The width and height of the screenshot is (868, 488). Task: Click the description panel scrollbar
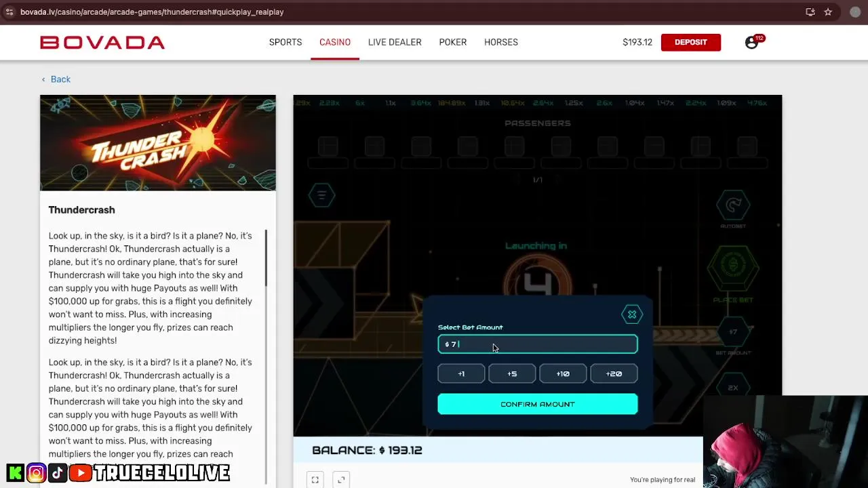point(267,258)
